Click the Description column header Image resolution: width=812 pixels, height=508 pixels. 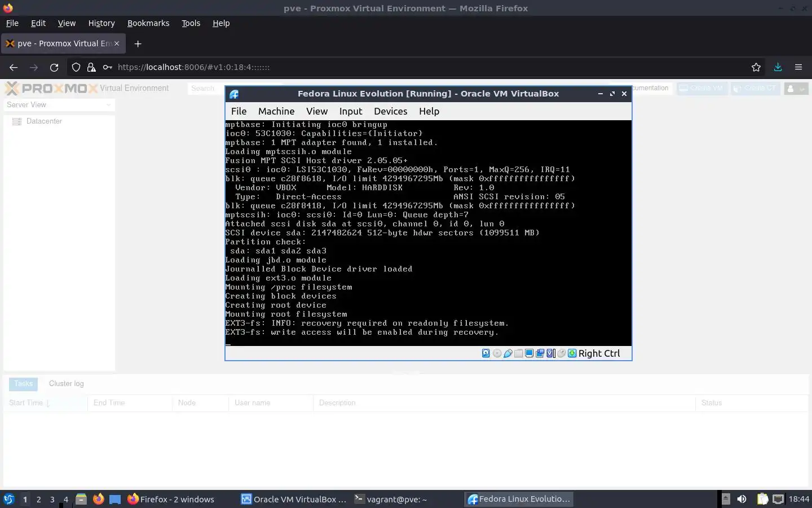[504, 403]
